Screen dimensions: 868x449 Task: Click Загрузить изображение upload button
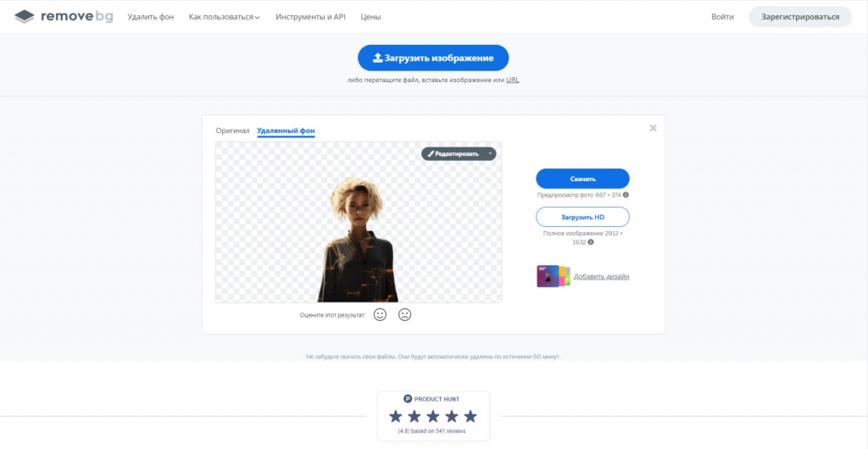(x=433, y=58)
